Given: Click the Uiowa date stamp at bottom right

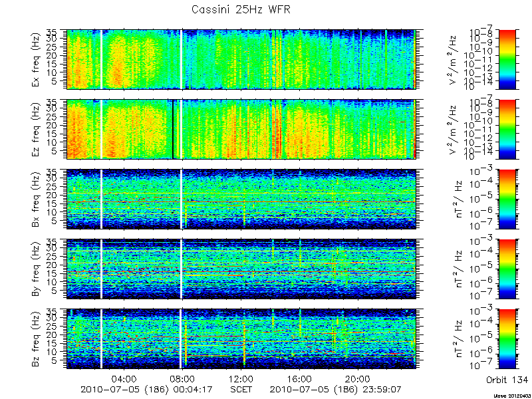Looking at the screenshot, I should click(x=513, y=396).
